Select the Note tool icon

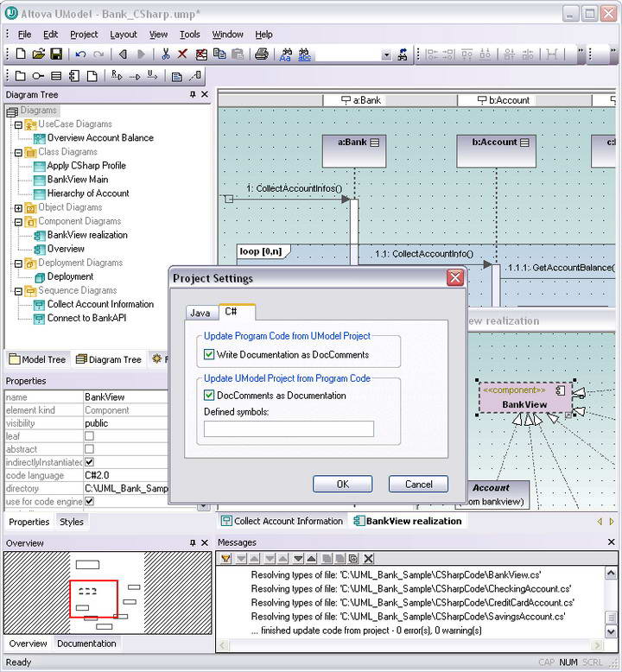click(x=176, y=77)
